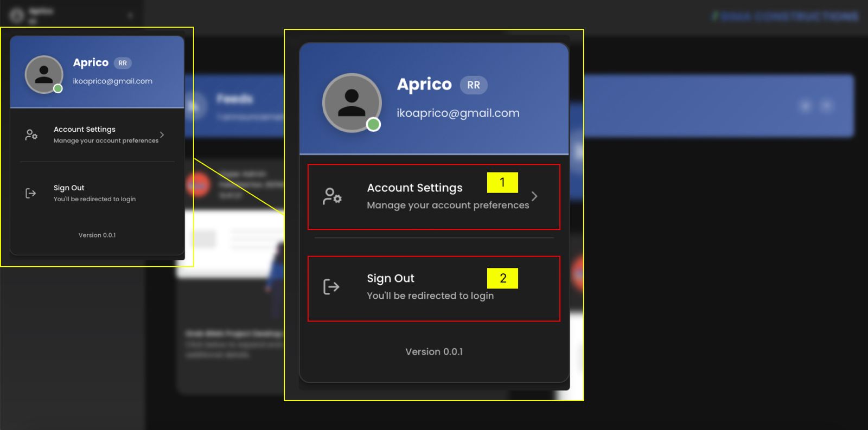This screenshot has width=868, height=430.
Task: Expand Account Settings chevron in the smaller menu
Action: pyautogui.click(x=162, y=134)
